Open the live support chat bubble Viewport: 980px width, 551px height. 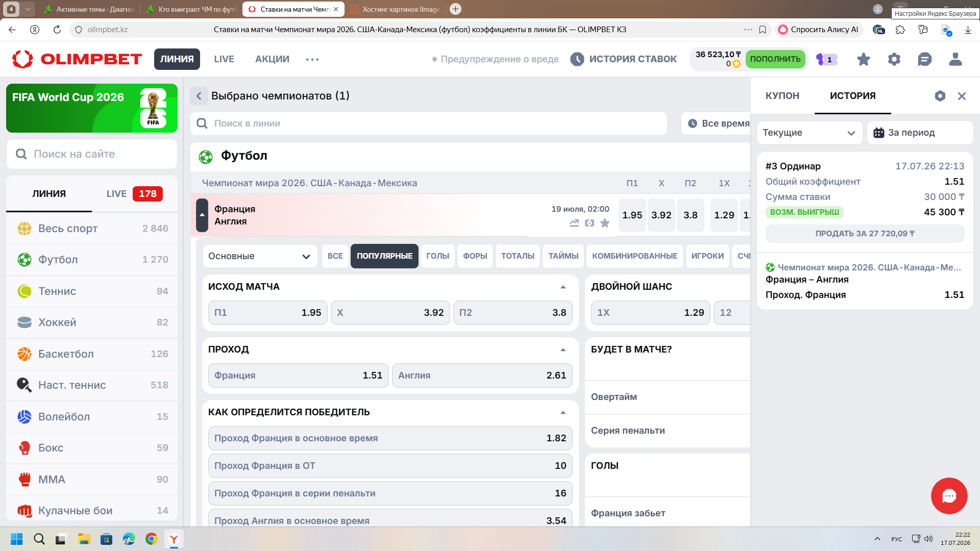(x=949, y=496)
